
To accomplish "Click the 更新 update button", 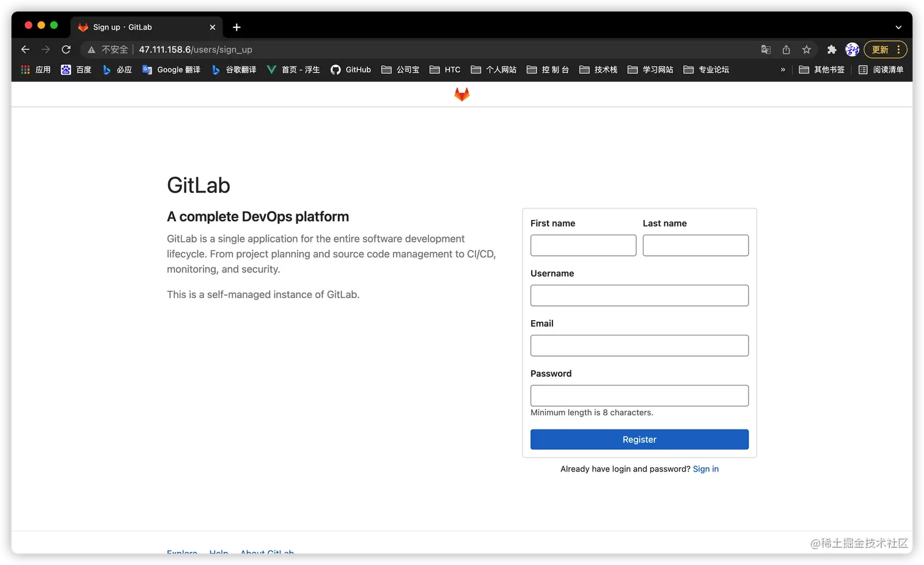I will coord(885,49).
